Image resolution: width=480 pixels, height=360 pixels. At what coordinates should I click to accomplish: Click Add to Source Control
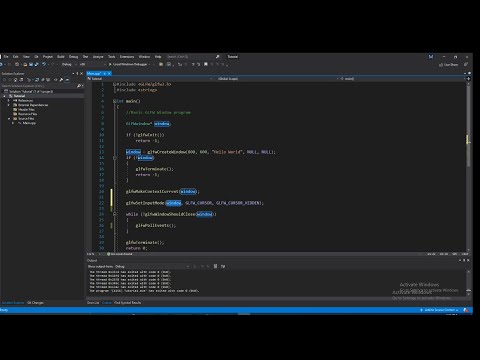(x=439, y=310)
